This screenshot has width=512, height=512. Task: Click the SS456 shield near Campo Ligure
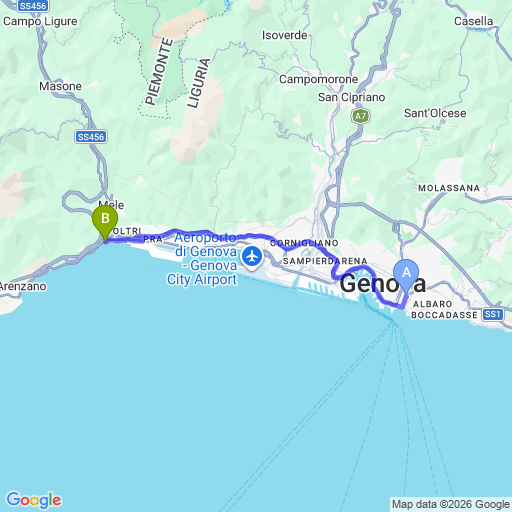(x=33, y=5)
